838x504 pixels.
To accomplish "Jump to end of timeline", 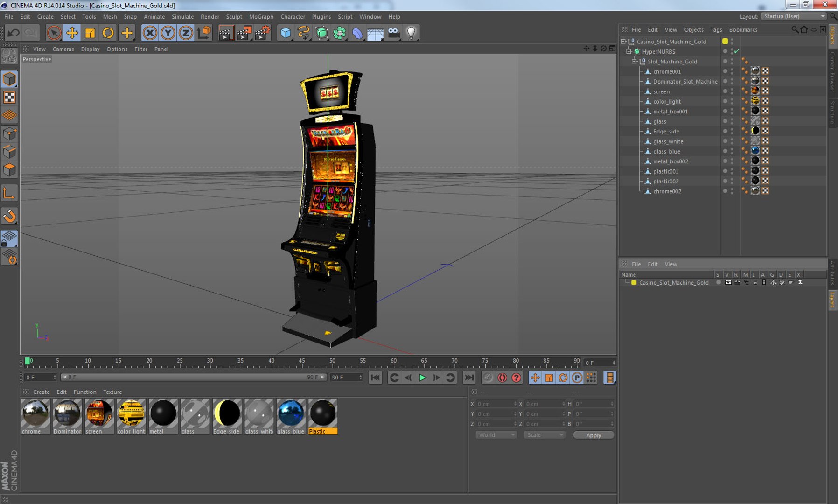I will click(469, 378).
